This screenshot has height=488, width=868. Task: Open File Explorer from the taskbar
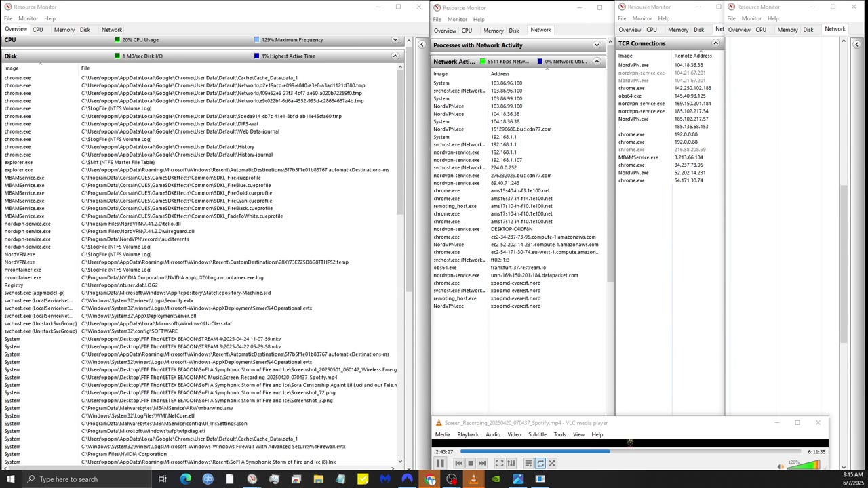[318, 479]
